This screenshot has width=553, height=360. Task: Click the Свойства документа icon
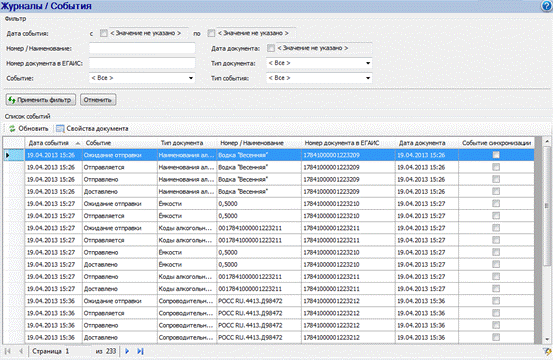pyautogui.click(x=60, y=129)
